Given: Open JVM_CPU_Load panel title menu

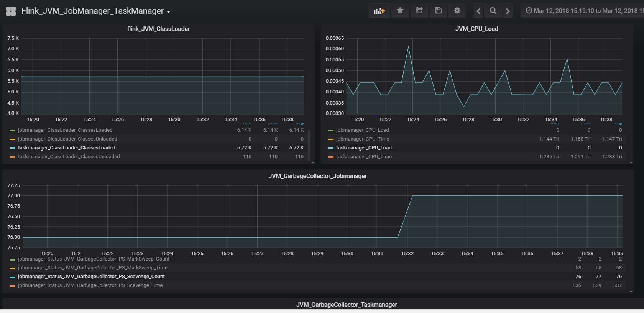Looking at the screenshot, I should click(476, 29).
